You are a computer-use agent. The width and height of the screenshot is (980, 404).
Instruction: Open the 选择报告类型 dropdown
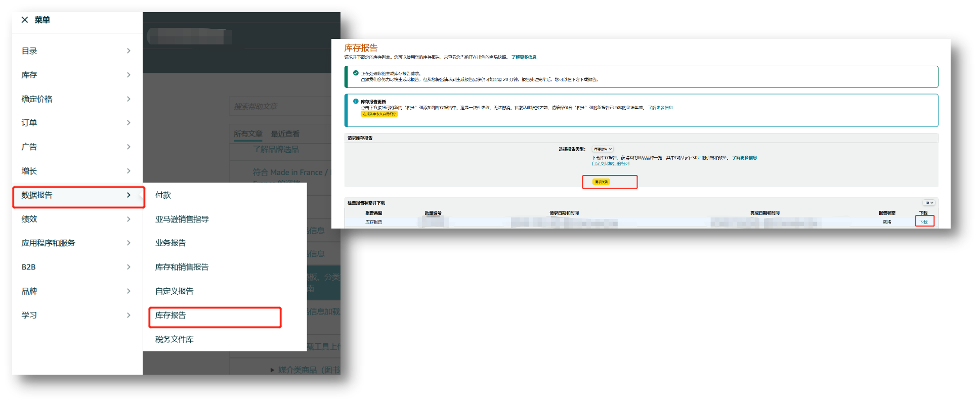click(x=603, y=149)
